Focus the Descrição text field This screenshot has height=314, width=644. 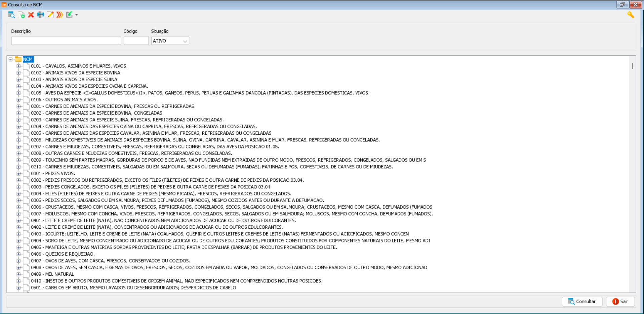click(x=66, y=41)
